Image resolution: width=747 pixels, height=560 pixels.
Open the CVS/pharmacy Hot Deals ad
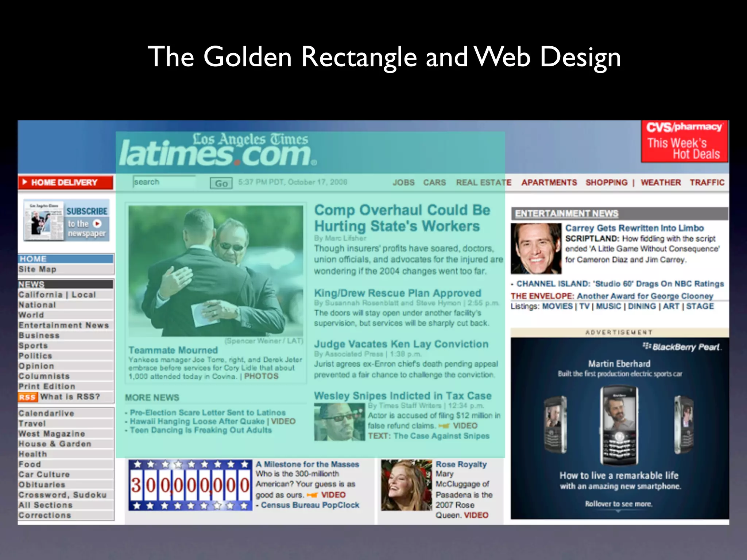coord(684,141)
